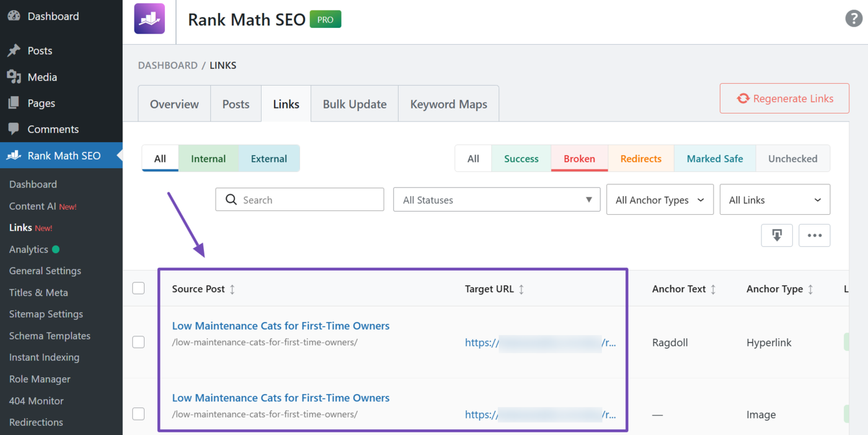868x435 pixels.
Task: Click the magnifying glass in the search box
Action: point(231,199)
